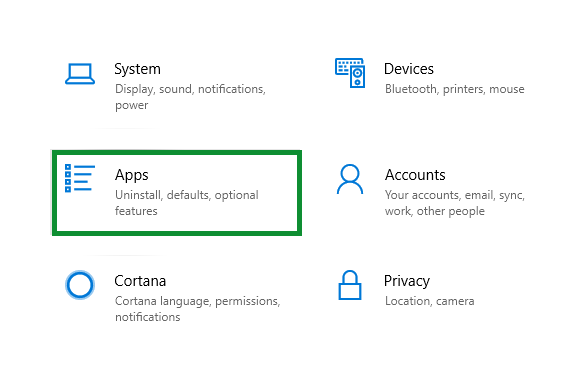Click the 'work, other people' line under Accounts
The width and height of the screenshot is (561, 368).
pyautogui.click(x=435, y=211)
